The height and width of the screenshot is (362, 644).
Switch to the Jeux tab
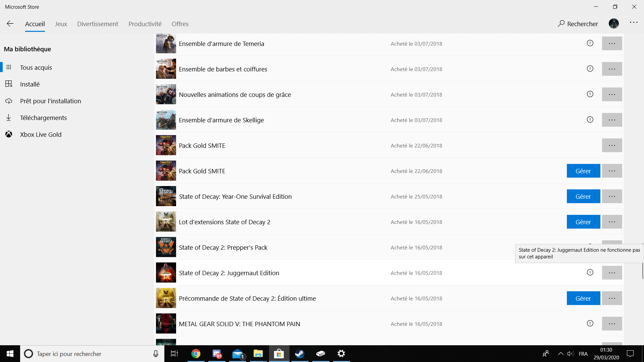pyautogui.click(x=61, y=24)
